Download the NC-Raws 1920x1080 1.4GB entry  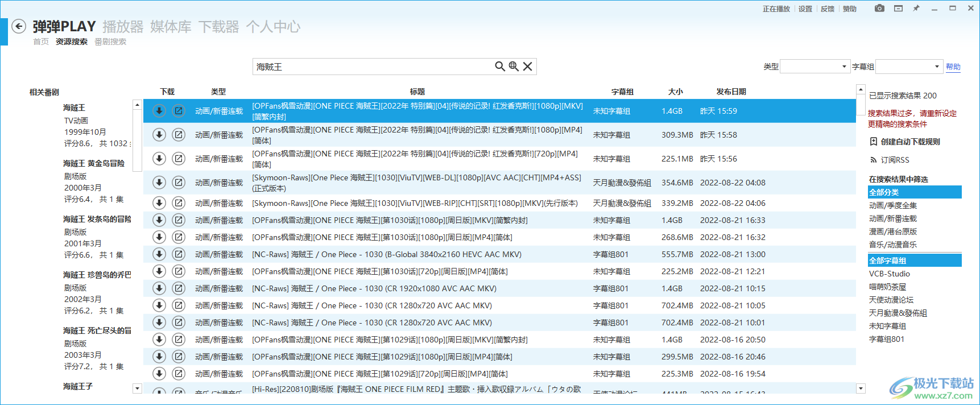point(159,288)
